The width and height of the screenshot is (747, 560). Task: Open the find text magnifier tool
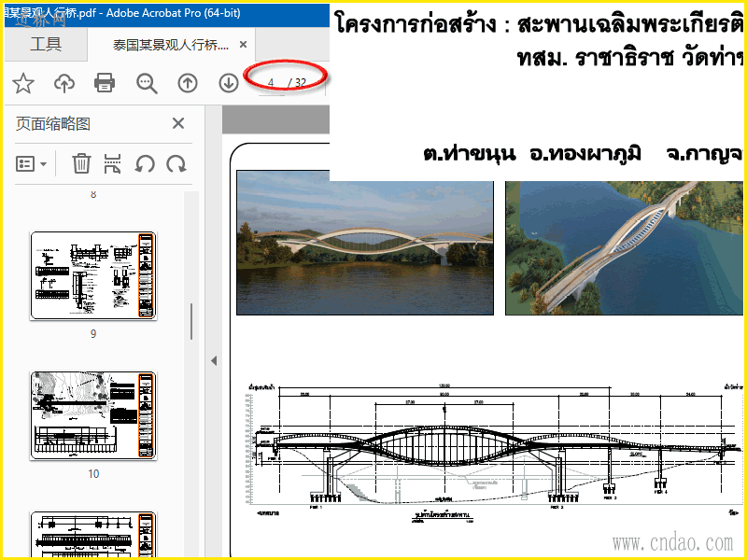[x=147, y=83]
